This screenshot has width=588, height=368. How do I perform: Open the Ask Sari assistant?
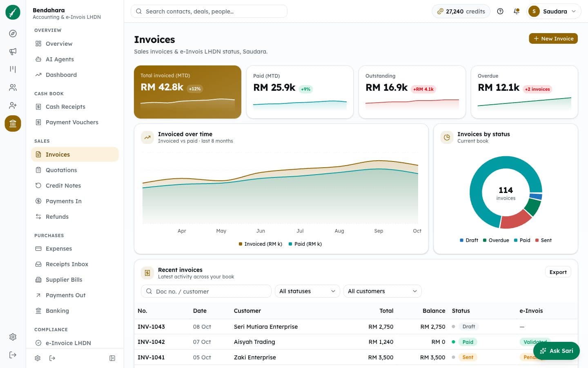[x=557, y=351]
